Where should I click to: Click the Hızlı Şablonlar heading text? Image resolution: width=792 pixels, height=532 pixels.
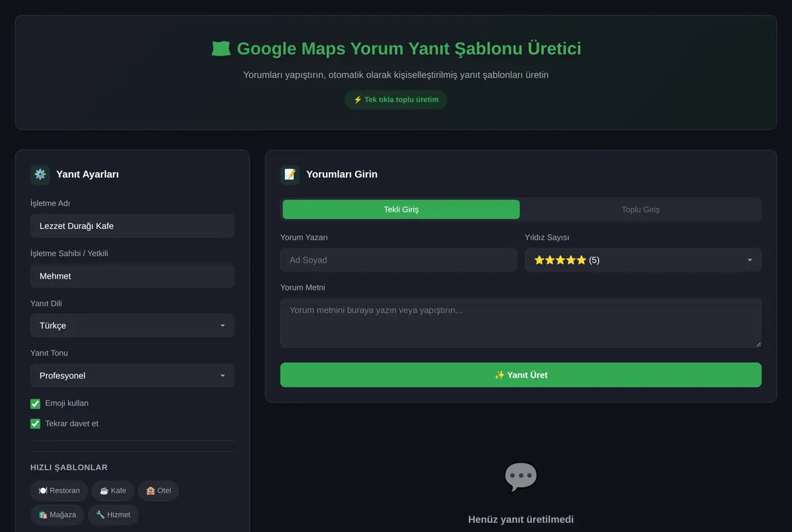point(69,467)
